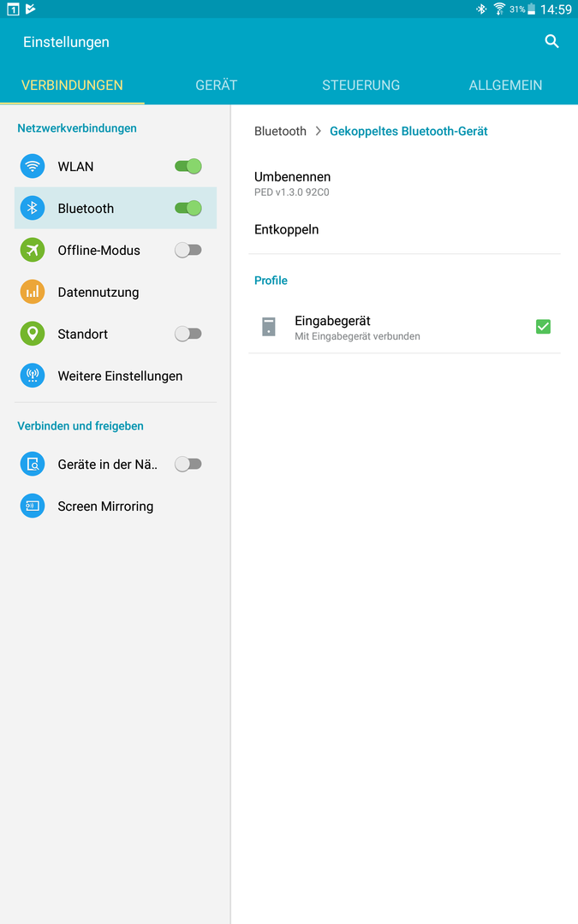Turn off the WLAN switch
Viewport: 578px width, 924px height.
click(188, 166)
